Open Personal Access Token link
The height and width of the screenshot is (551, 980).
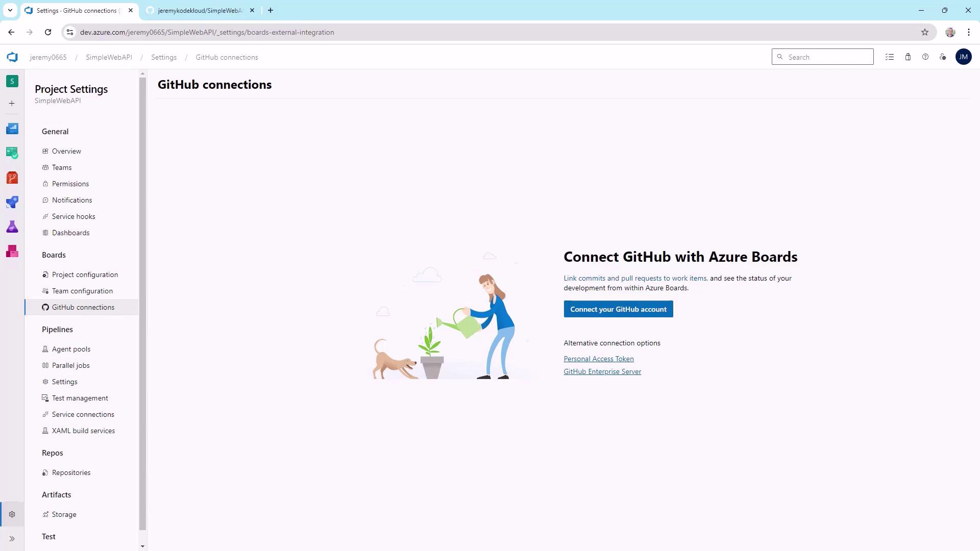pyautogui.click(x=599, y=359)
